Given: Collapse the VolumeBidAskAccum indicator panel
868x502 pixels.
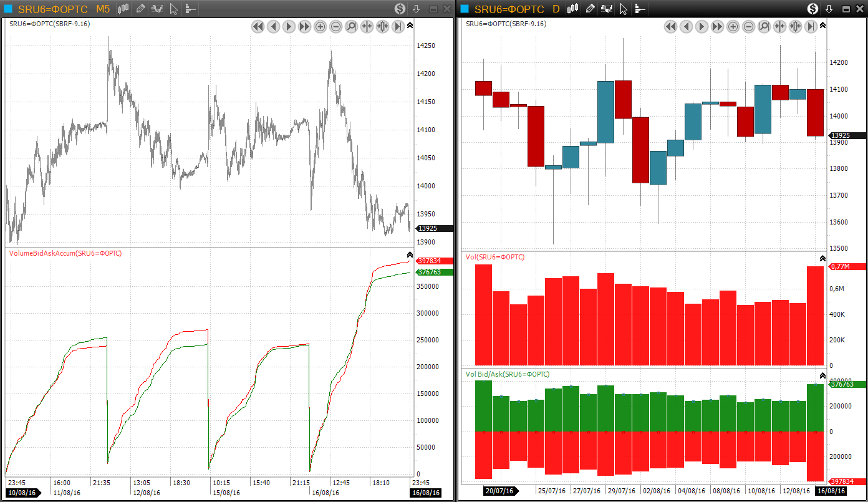Looking at the screenshot, I should pos(410,254).
